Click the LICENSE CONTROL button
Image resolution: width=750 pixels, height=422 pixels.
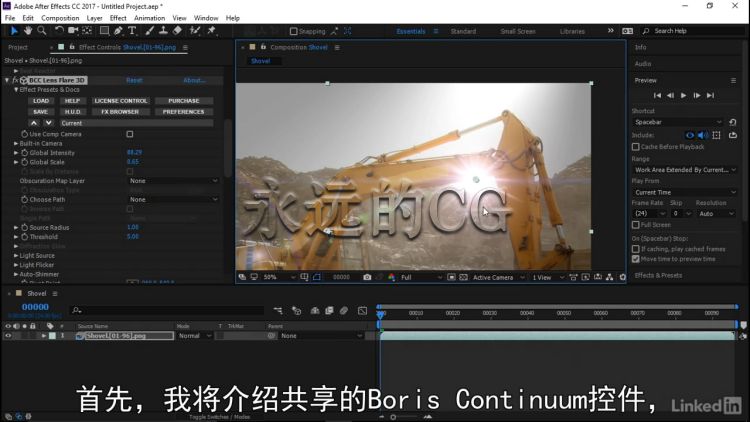(121, 101)
